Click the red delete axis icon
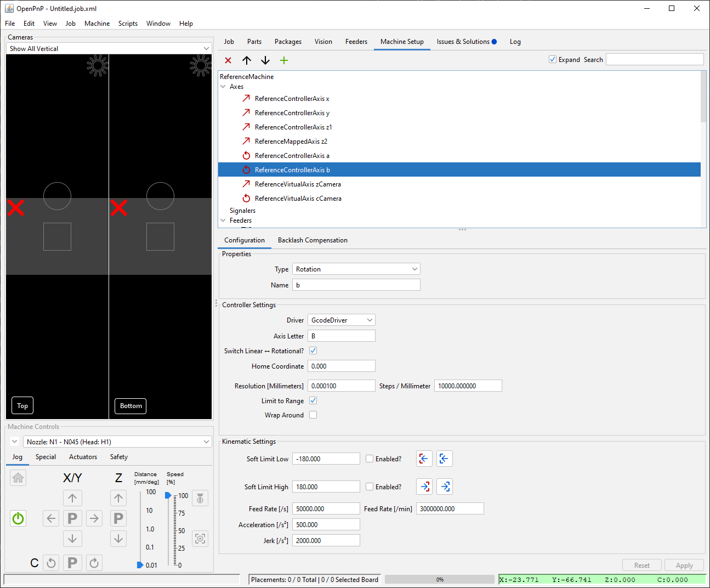 point(228,60)
